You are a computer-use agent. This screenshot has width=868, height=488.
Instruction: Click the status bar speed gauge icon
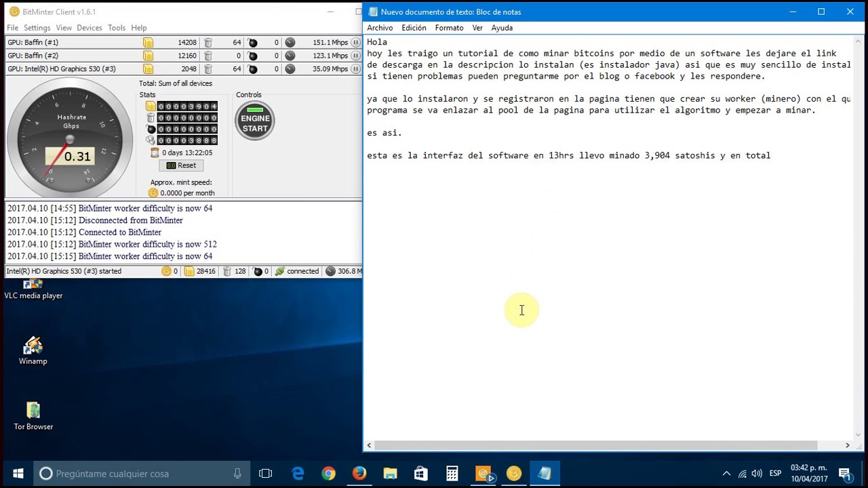330,271
